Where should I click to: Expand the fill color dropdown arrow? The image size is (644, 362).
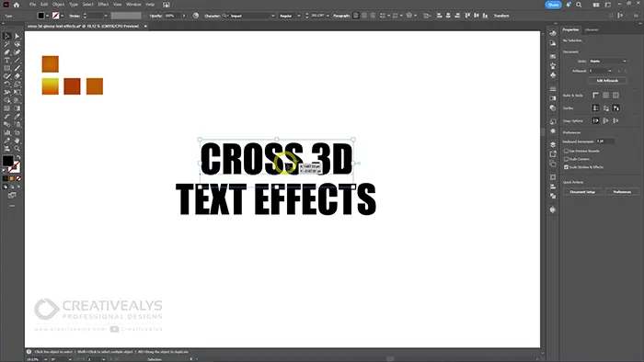tap(47, 16)
